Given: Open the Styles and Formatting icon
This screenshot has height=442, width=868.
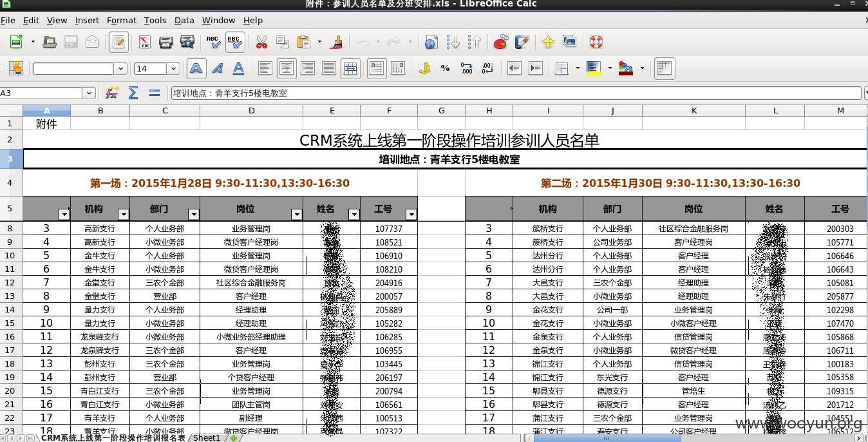Looking at the screenshot, I should click(16, 68).
